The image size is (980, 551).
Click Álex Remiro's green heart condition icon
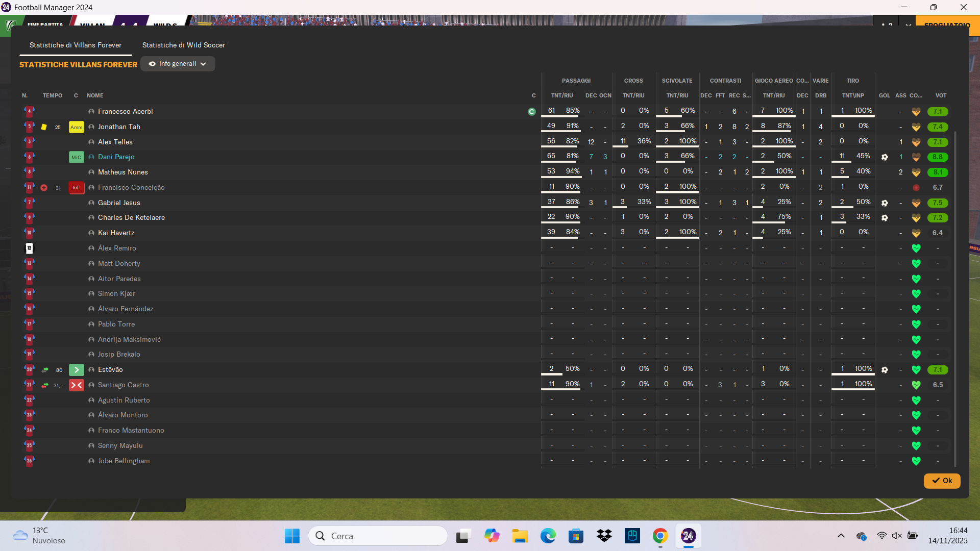916,248
